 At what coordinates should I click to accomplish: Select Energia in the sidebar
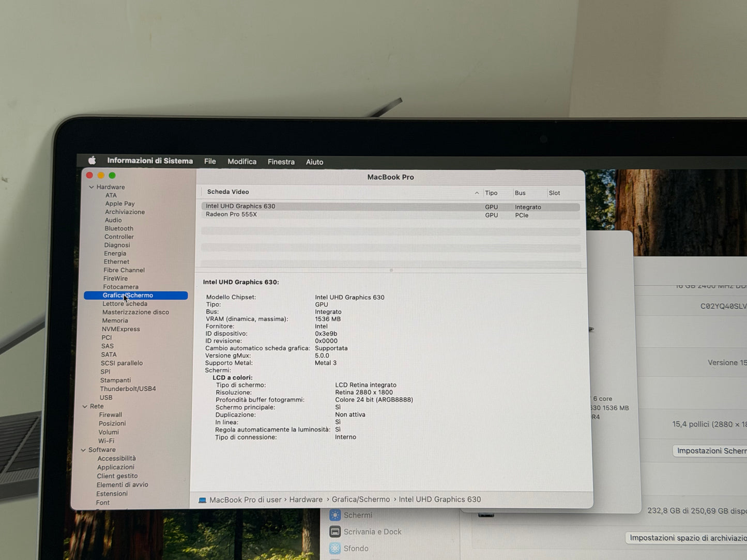point(115,253)
